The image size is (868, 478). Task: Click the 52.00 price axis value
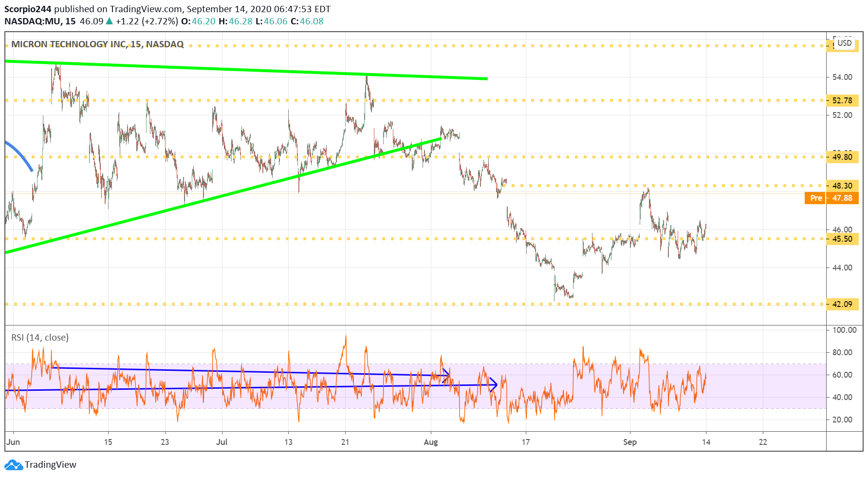(842, 115)
